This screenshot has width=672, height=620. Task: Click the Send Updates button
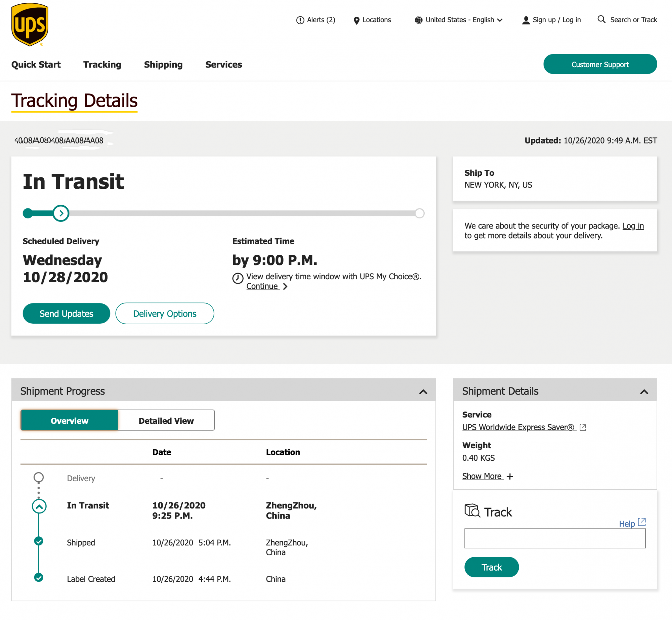[67, 314]
